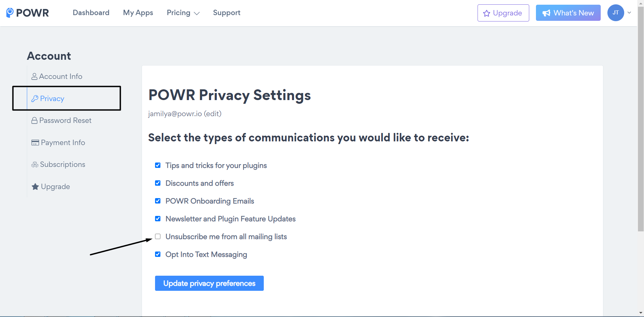Click the Upgrade button in header
The height and width of the screenshot is (317, 644).
click(x=503, y=13)
